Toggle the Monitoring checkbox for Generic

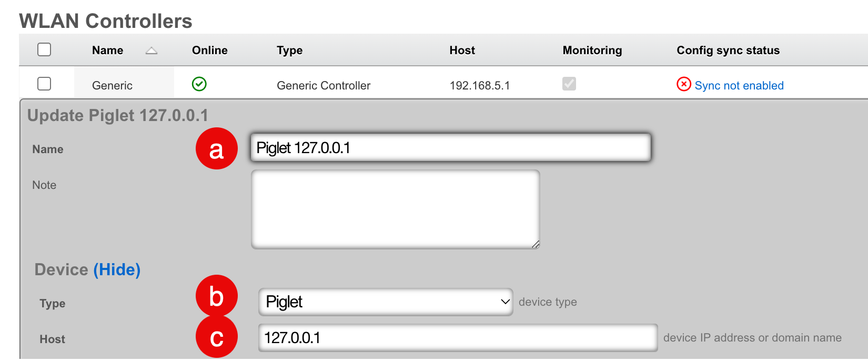coord(569,84)
